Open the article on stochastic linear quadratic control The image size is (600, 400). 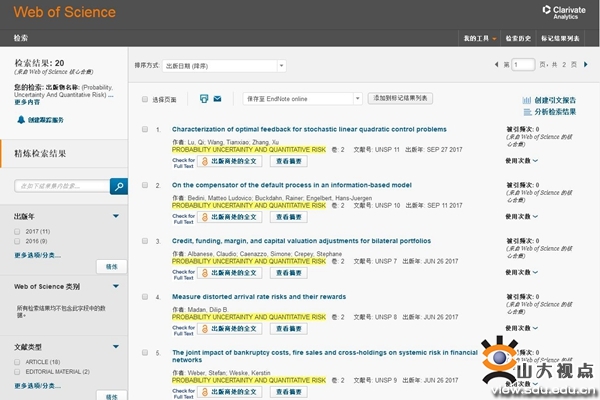tap(309, 129)
